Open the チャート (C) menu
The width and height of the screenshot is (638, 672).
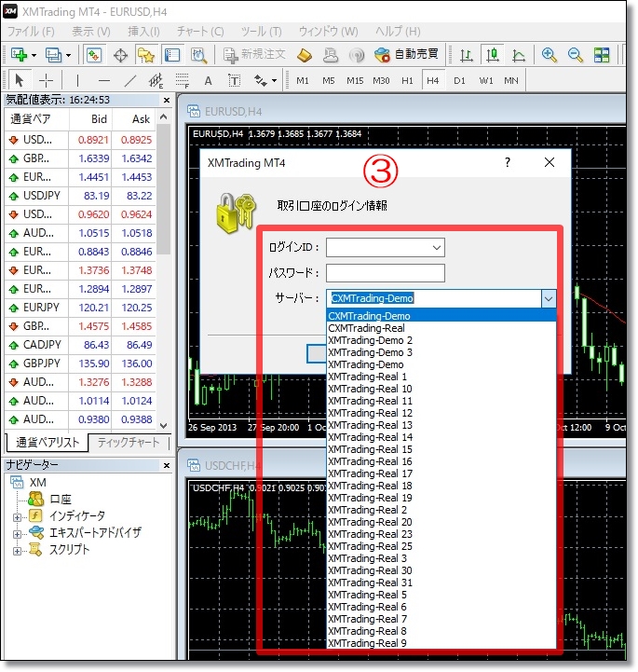click(x=200, y=32)
